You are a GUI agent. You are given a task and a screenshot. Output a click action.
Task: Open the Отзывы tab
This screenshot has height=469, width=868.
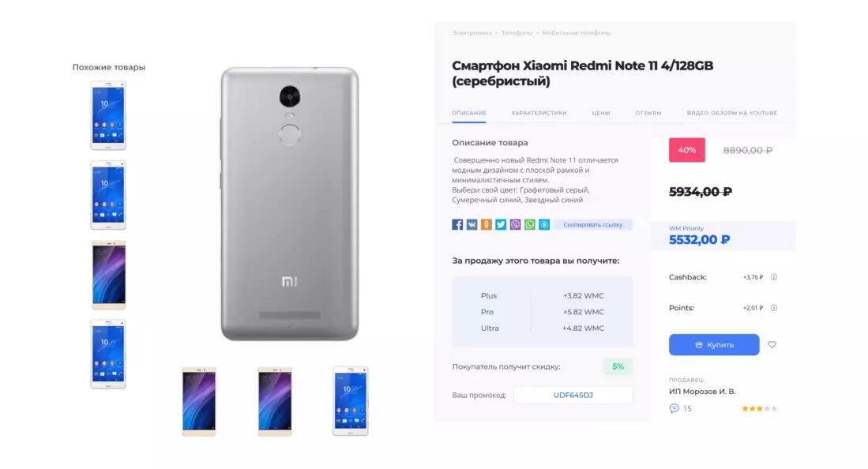click(x=648, y=113)
